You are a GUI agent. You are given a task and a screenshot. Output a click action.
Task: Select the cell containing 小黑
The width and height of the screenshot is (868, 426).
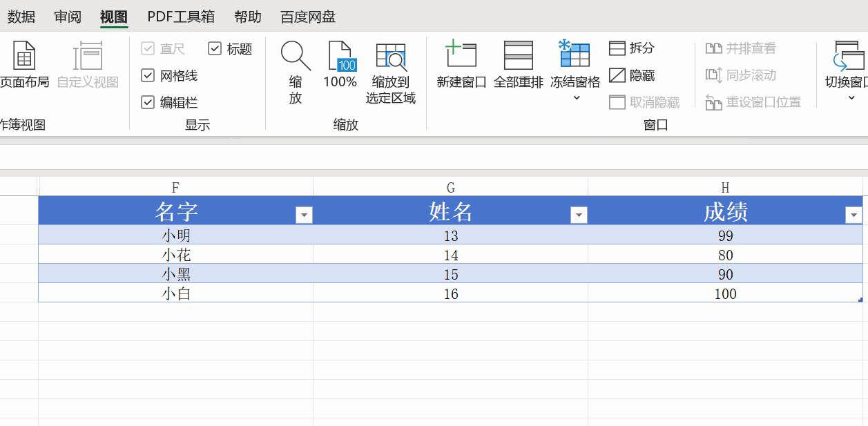[x=176, y=274]
